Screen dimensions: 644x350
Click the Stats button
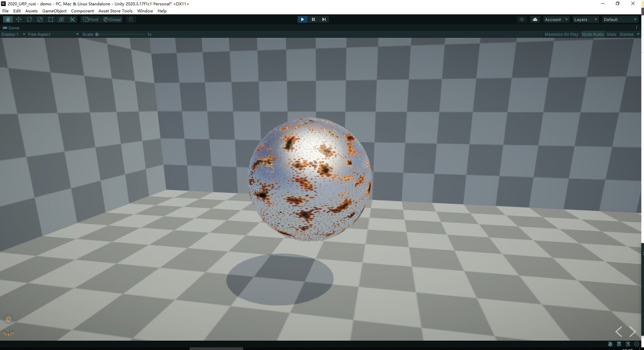click(x=611, y=34)
